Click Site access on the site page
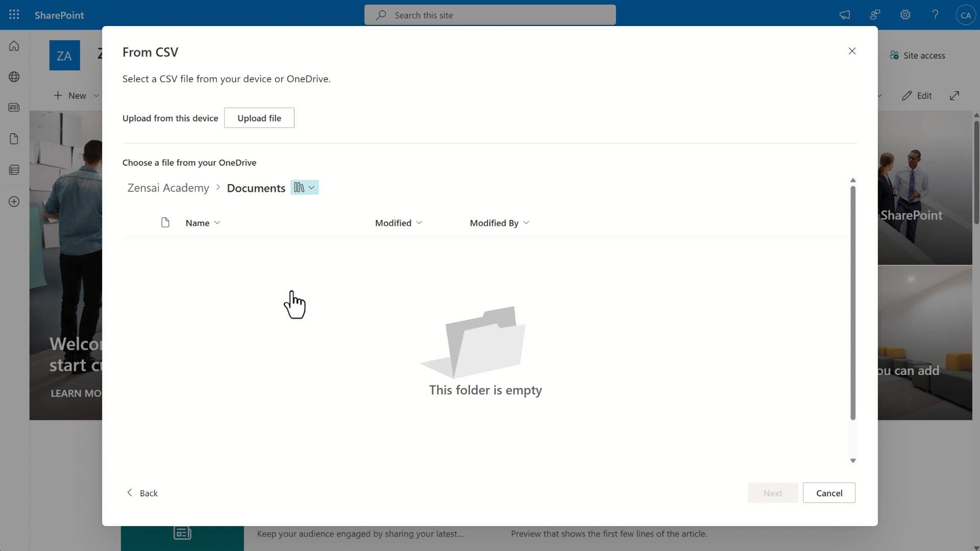The image size is (980, 551). pyautogui.click(x=918, y=55)
